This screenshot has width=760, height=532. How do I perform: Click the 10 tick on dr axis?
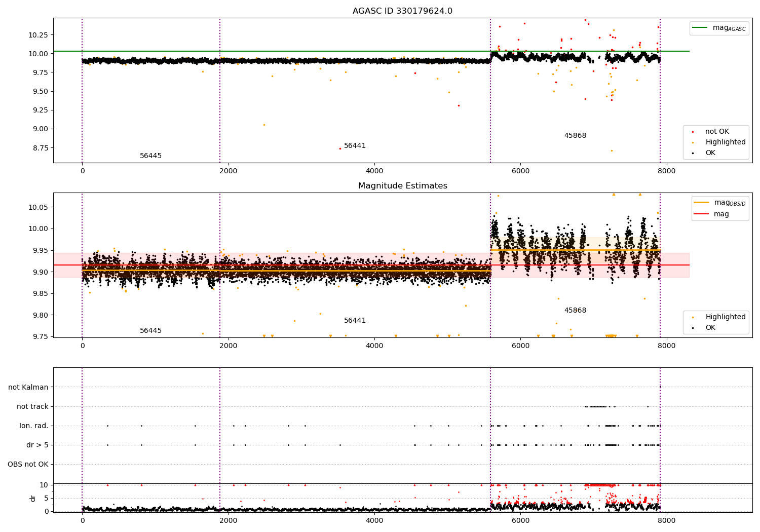tap(44, 485)
